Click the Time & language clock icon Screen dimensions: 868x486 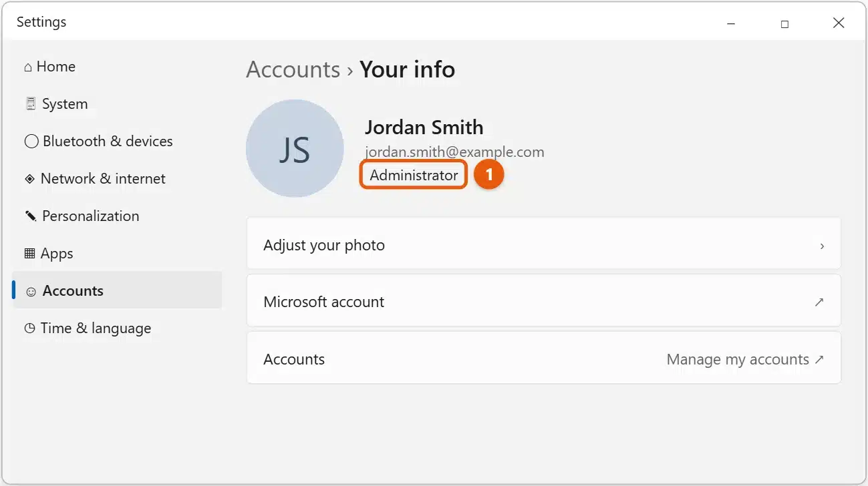(29, 328)
